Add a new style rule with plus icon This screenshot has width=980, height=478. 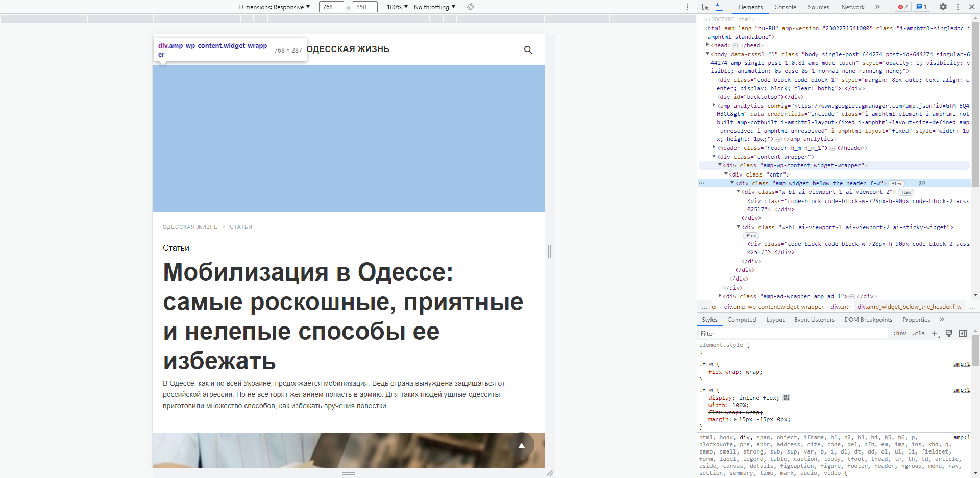pyautogui.click(x=935, y=333)
